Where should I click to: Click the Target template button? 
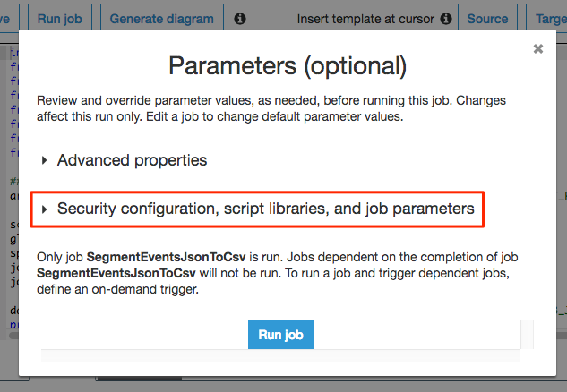tap(548, 18)
